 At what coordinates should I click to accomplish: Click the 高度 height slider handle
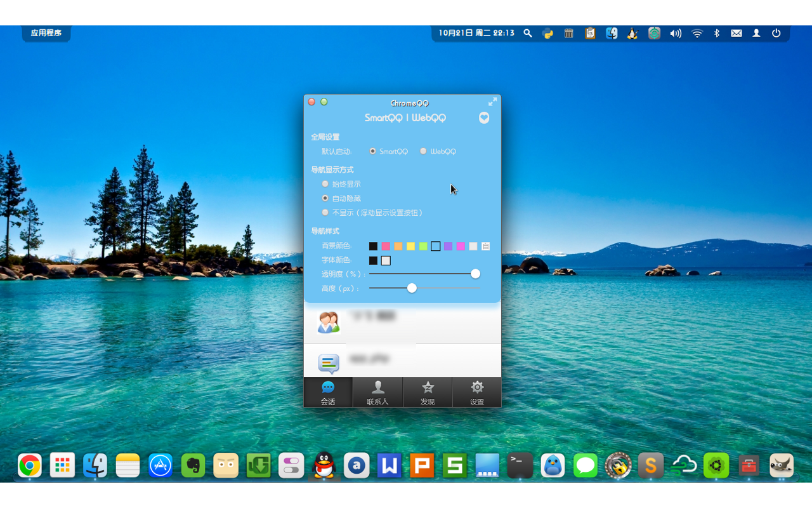coord(412,288)
